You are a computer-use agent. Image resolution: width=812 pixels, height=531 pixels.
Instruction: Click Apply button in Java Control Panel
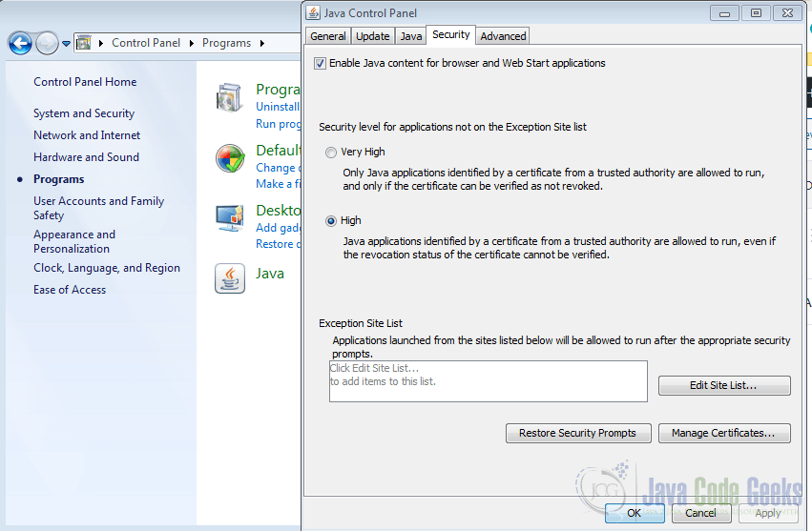point(768,513)
